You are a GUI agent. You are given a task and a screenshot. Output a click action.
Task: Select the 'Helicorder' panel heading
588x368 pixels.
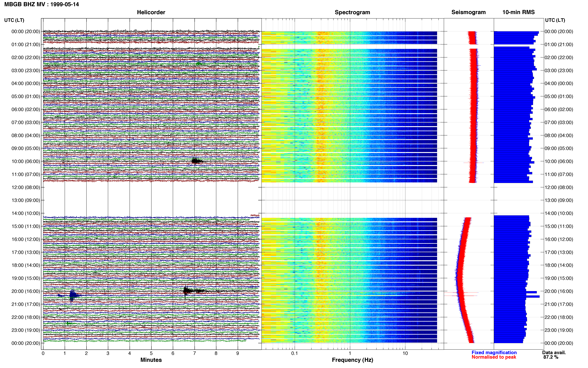[151, 12]
